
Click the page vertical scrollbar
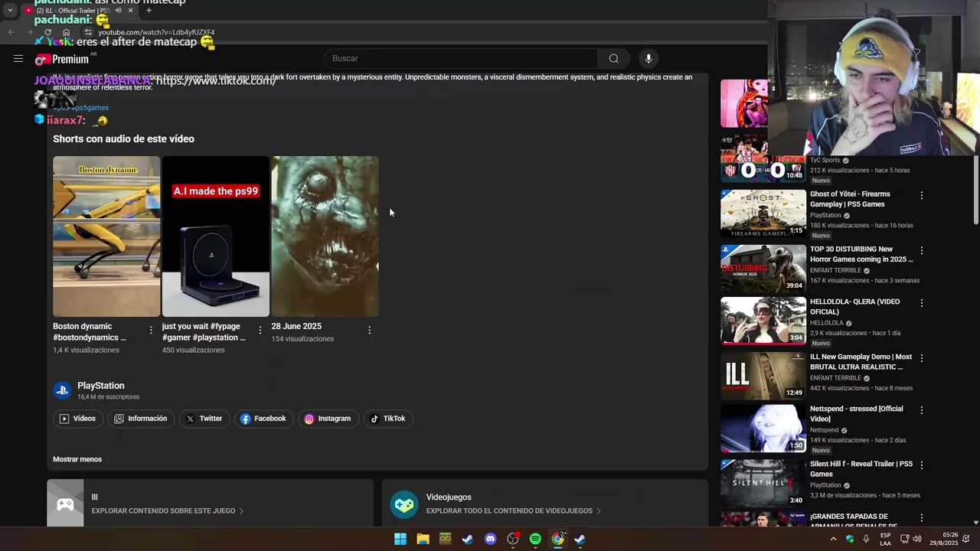[x=975, y=191]
